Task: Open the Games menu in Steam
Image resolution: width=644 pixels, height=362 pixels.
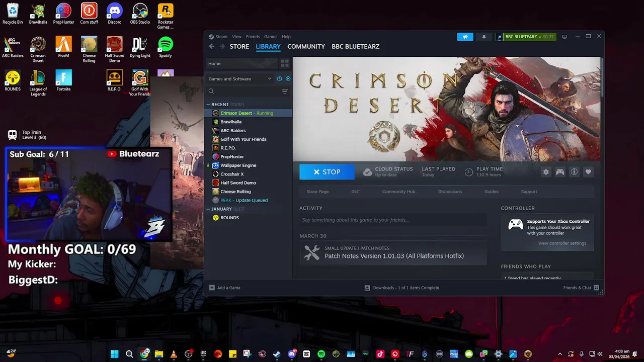Action: point(271,37)
